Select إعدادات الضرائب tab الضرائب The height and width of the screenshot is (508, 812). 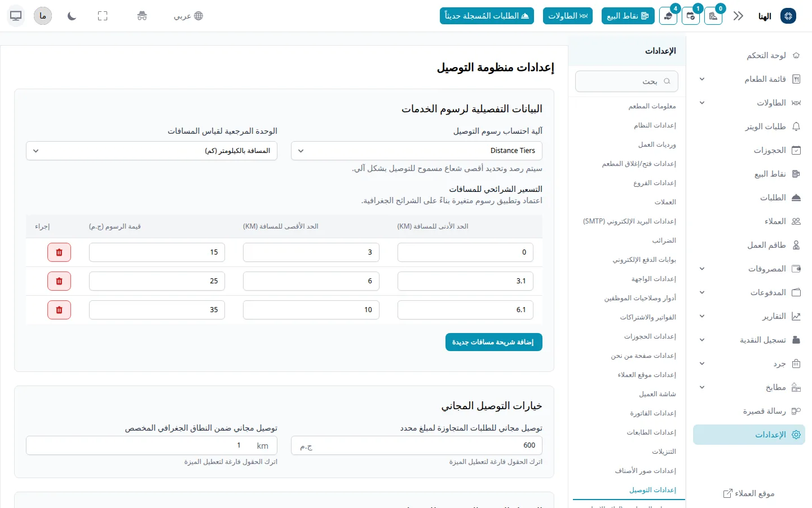pyautogui.click(x=664, y=240)
